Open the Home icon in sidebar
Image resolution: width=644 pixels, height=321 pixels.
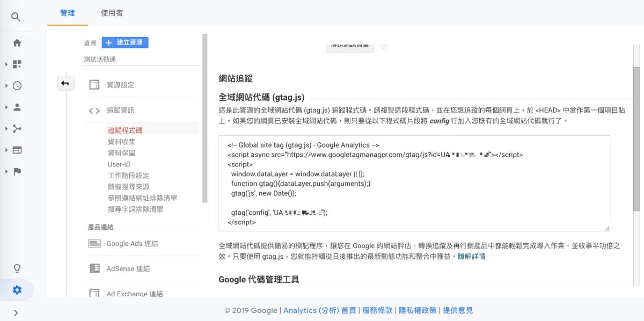[17, 43]
